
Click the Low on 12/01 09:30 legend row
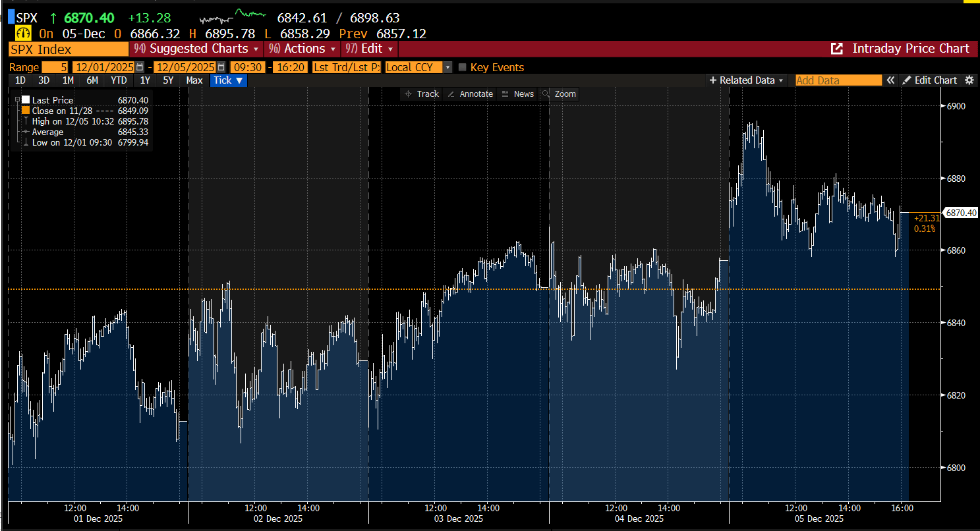point(84,142)
